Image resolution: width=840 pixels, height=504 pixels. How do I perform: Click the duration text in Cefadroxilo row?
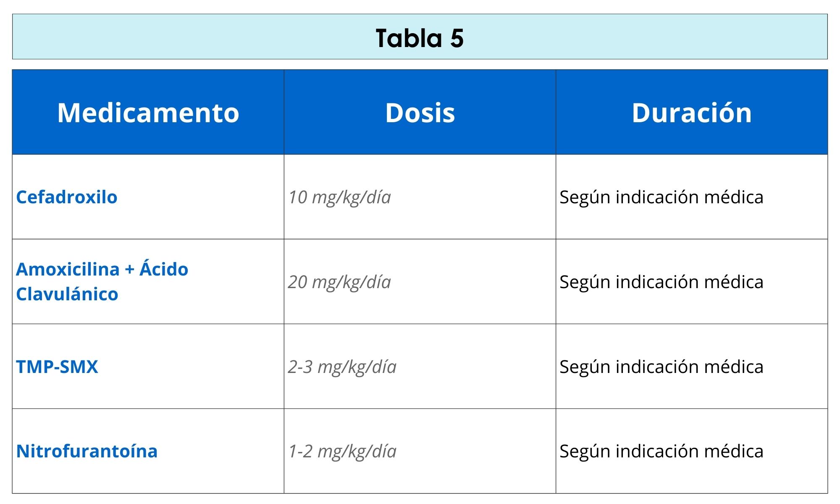click(661, 197)
